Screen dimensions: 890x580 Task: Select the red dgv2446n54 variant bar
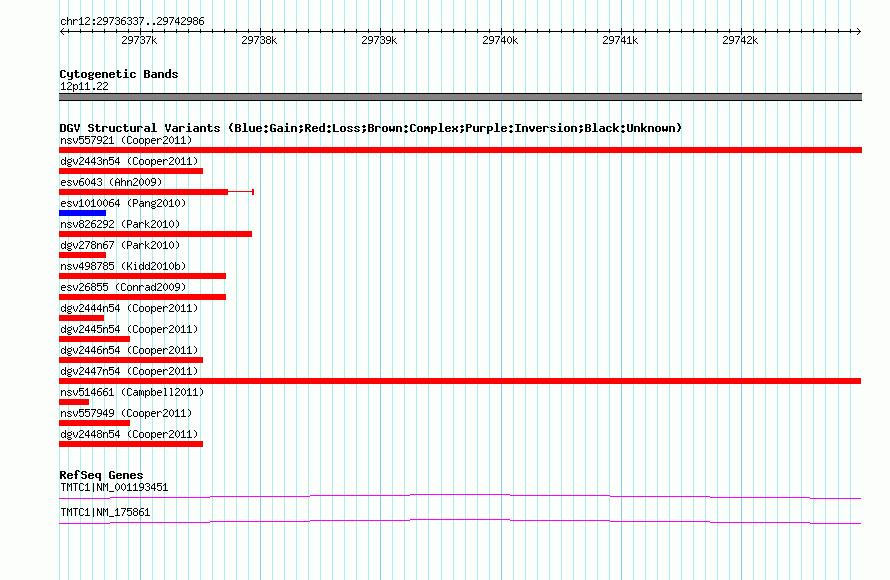(131, 360)
